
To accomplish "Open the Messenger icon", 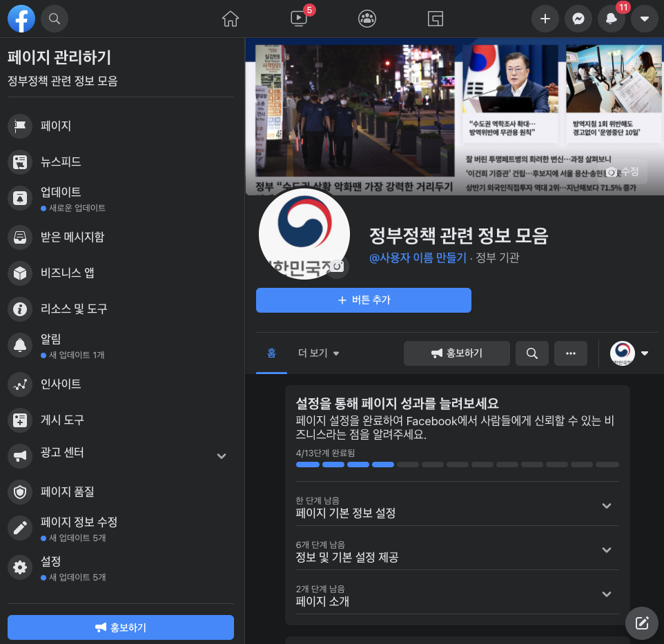I will 578,19.
